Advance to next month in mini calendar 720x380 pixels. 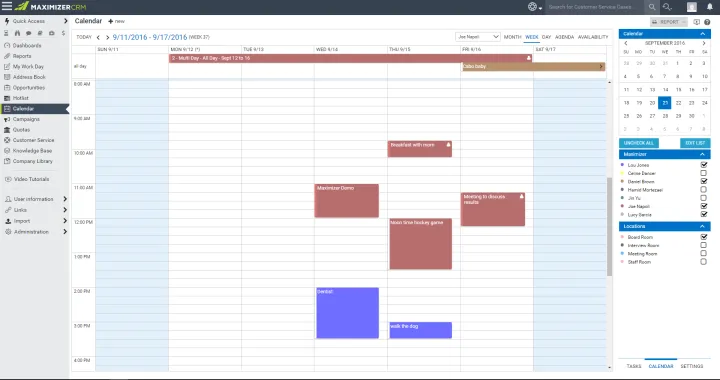(x=703, y=43)
